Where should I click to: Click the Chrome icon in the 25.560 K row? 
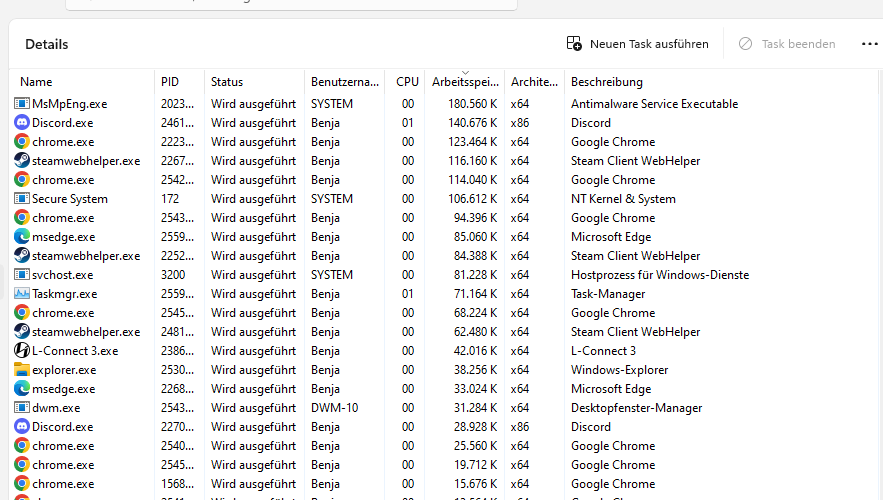pyautogui.click(x=21, y=445)
